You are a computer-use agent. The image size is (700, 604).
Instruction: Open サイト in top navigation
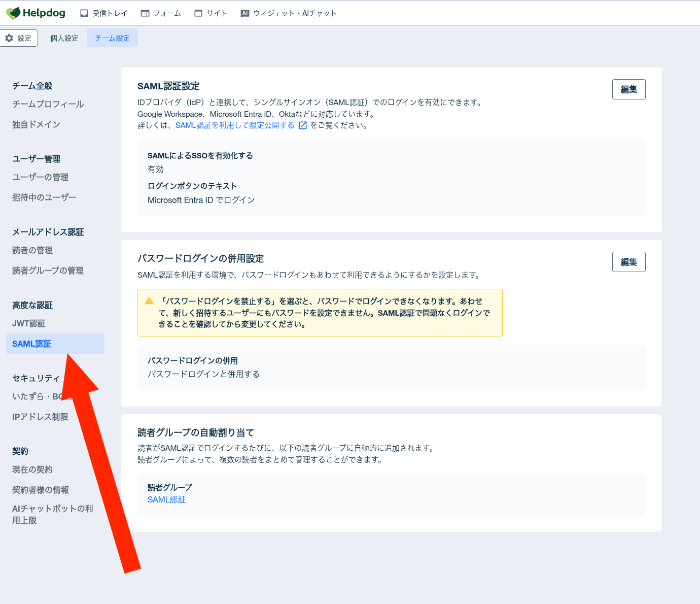(211, 13)
